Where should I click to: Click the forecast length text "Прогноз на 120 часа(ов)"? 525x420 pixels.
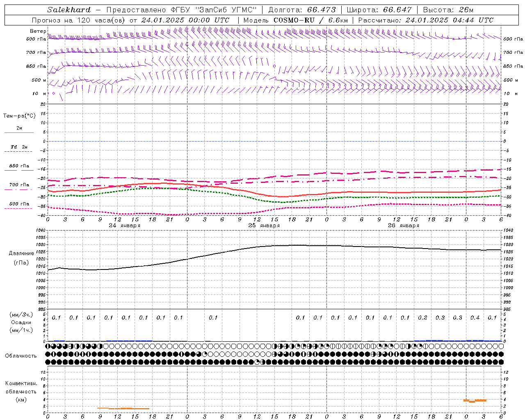click(79, 20)
